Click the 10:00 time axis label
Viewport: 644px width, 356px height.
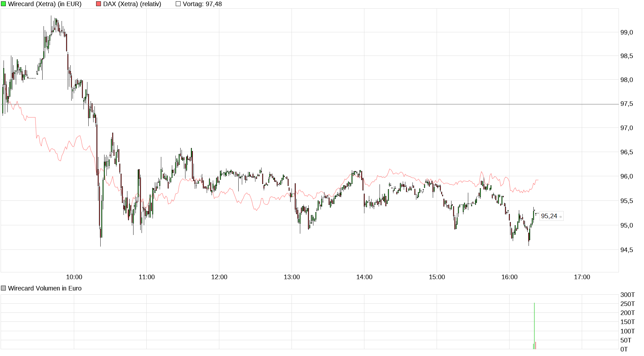click(74, 277)
